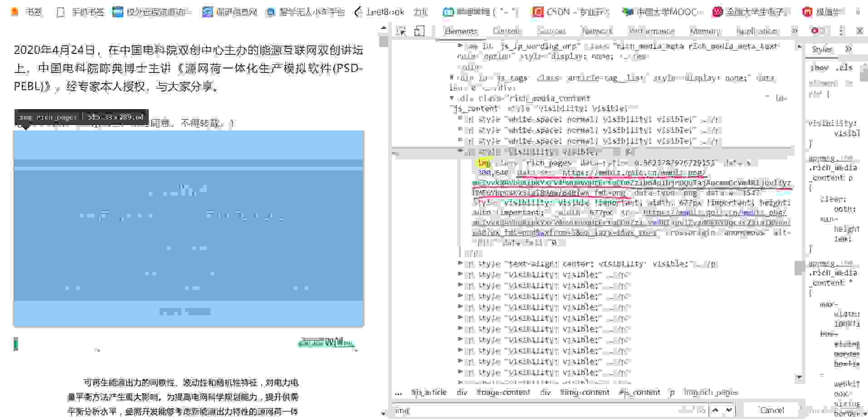The height and width of the screenshot is (419, 868).
Task: Click the Elements panel vertical scrollbar thumb
Action: tap(799, 268)
